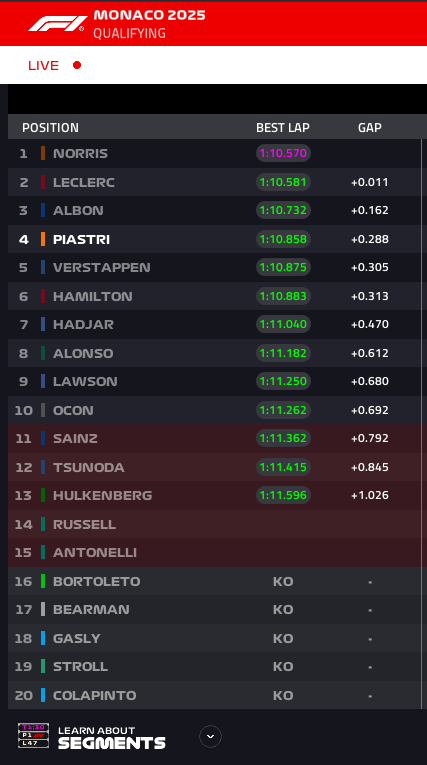The width and height of the screenshot is (427, 765).
Task: Click the MONACO 2025 Qualifying title
Action: point(149,24)
